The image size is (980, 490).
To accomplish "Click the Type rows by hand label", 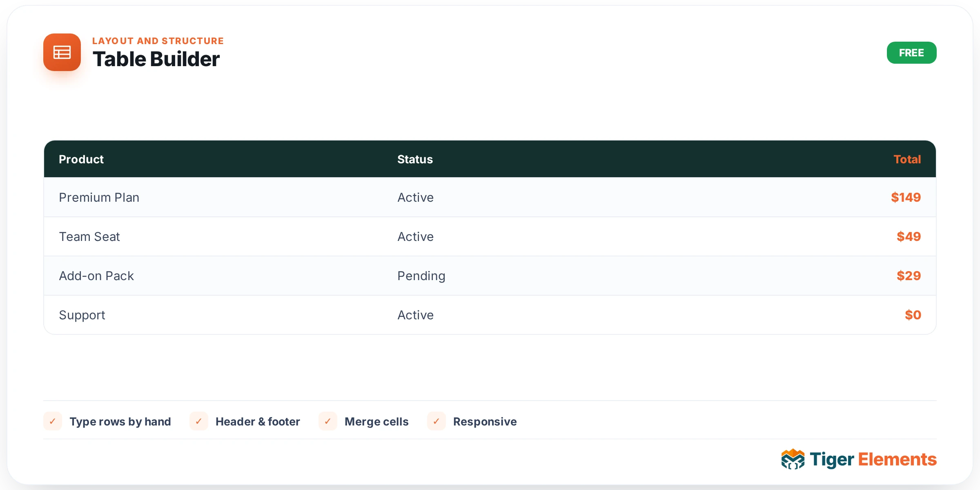I will click(120, 421).
